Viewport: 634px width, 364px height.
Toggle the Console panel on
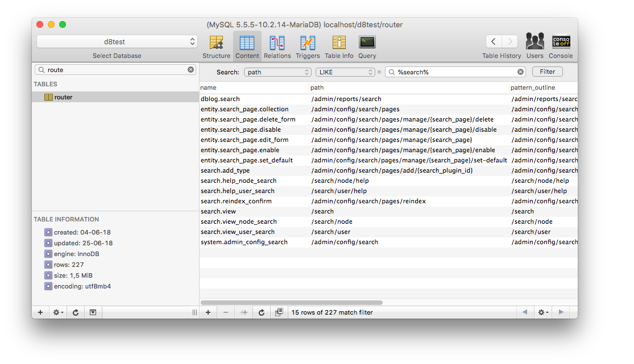click(x=561, y=43)
